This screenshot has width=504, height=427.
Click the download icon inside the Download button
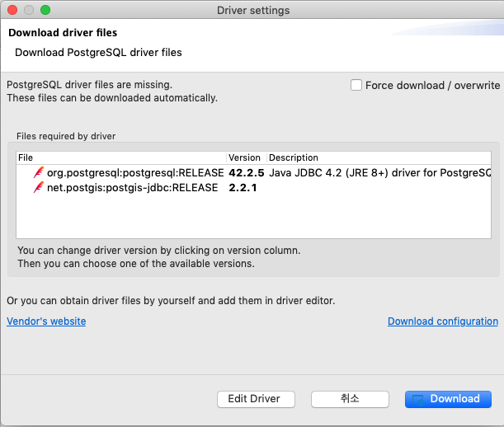418,400
